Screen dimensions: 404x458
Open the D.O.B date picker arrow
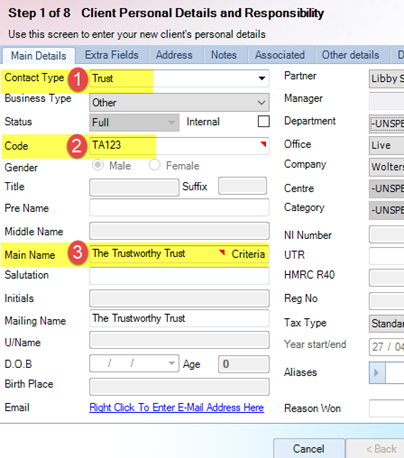(171, 363)
